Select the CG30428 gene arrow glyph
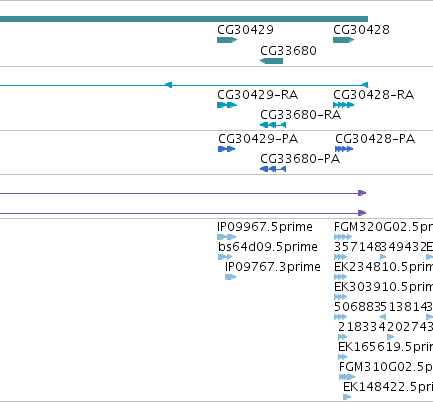433x402 pixels. coord(344,40)
